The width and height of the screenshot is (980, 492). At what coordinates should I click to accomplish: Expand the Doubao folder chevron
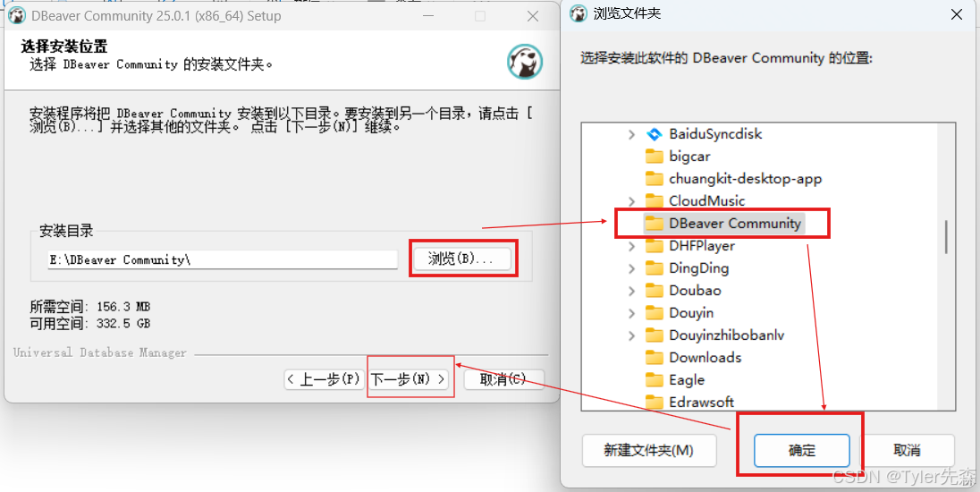(x=631, y=291)
